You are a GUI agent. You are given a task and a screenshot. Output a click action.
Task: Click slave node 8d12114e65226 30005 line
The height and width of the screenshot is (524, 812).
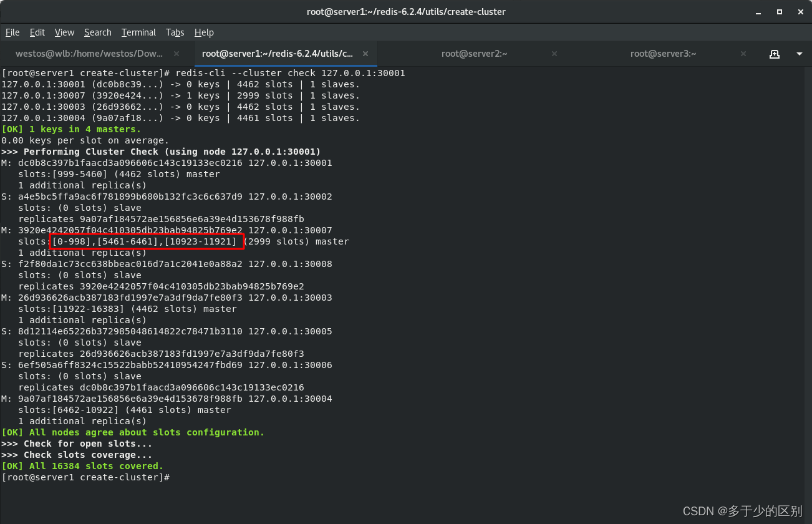click(167, 331)
